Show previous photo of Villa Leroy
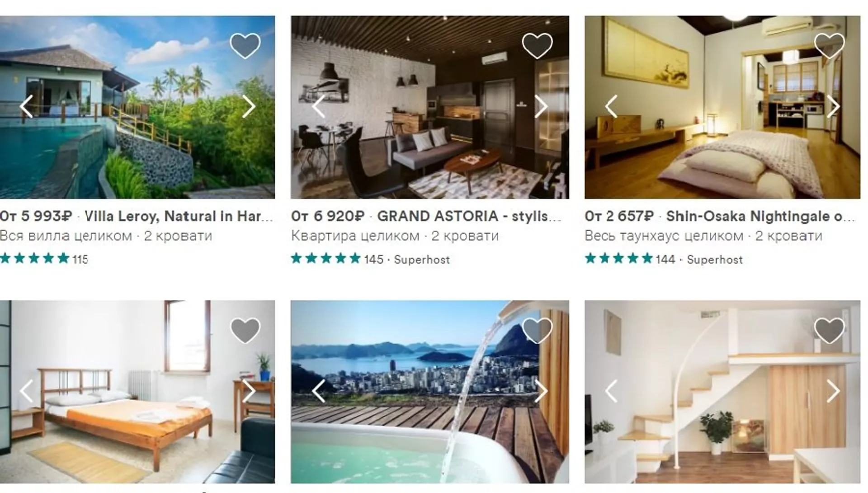The image size is (868, 493). (x=26, y=107)
